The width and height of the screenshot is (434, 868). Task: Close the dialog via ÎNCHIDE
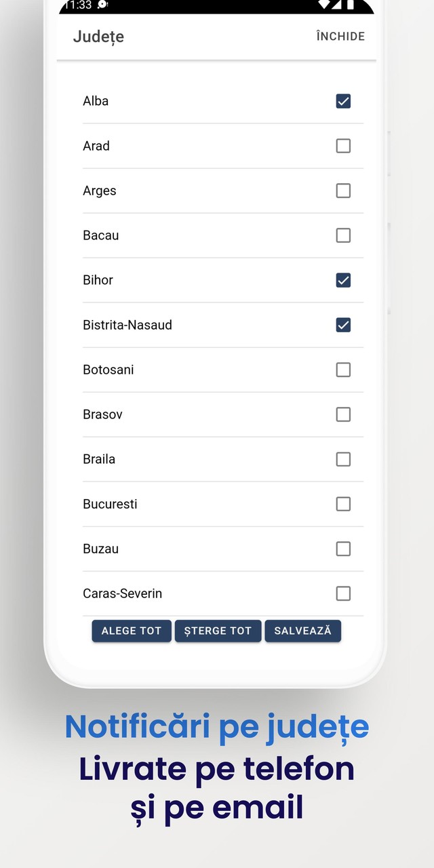click(340, 37)
